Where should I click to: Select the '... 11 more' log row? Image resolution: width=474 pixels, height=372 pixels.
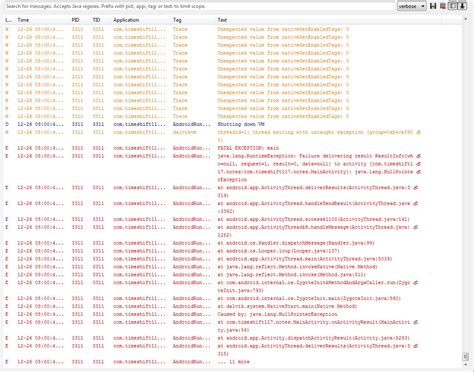232,362
